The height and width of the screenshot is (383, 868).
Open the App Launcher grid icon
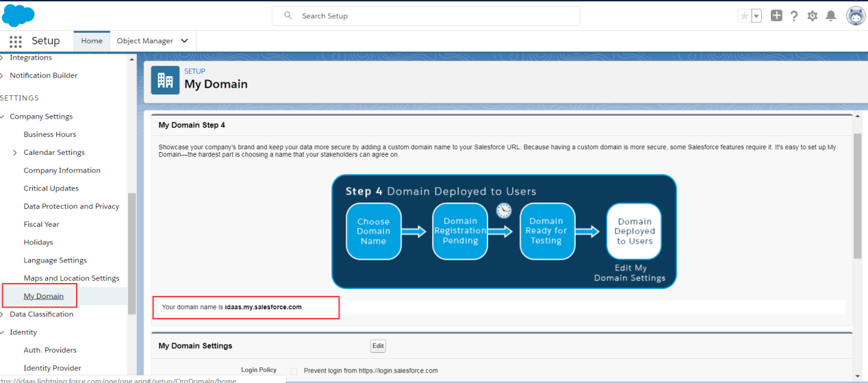coord(16,41)
